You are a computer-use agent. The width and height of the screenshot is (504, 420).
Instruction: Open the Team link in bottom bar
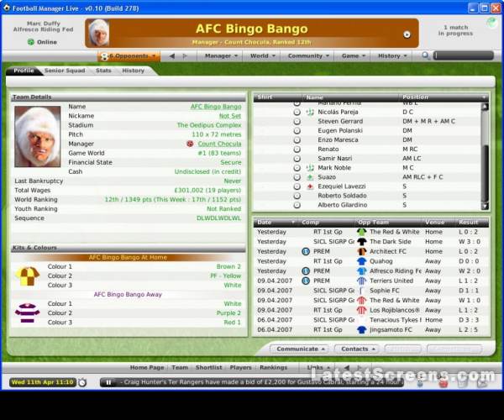pyautogui.click(x=180, y=368)
